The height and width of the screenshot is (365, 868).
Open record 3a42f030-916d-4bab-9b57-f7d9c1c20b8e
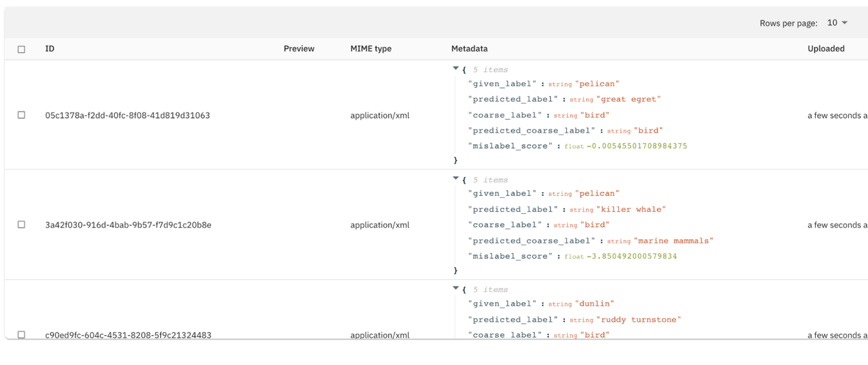128,224
